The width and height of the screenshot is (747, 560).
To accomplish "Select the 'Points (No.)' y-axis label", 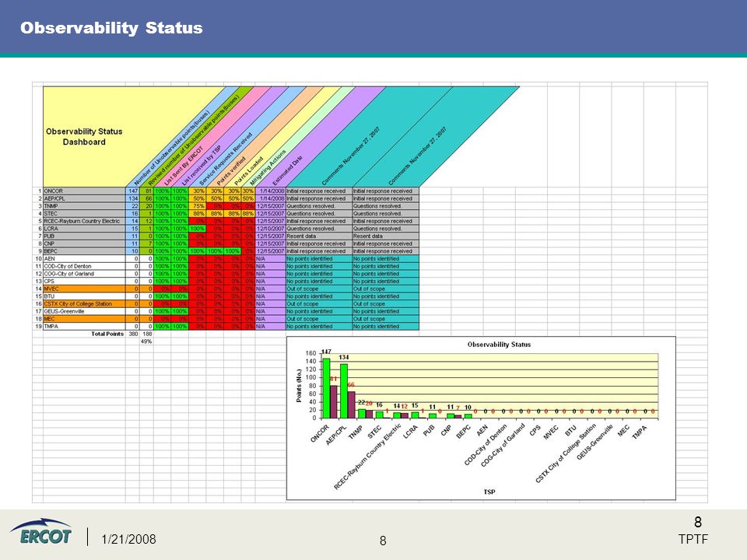I will tap(299, 386).
